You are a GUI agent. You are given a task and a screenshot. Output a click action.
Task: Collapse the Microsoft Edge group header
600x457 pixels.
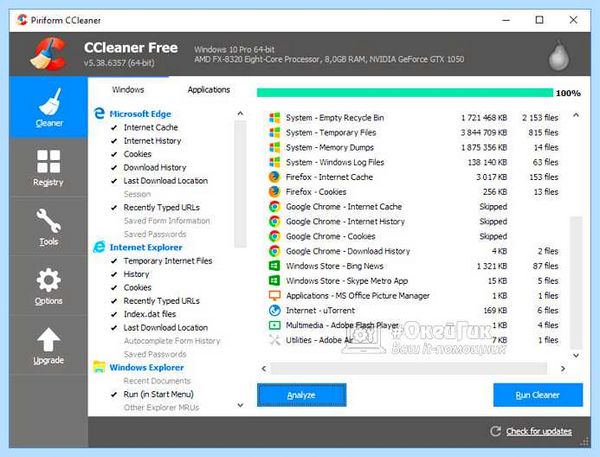point(140,114)
